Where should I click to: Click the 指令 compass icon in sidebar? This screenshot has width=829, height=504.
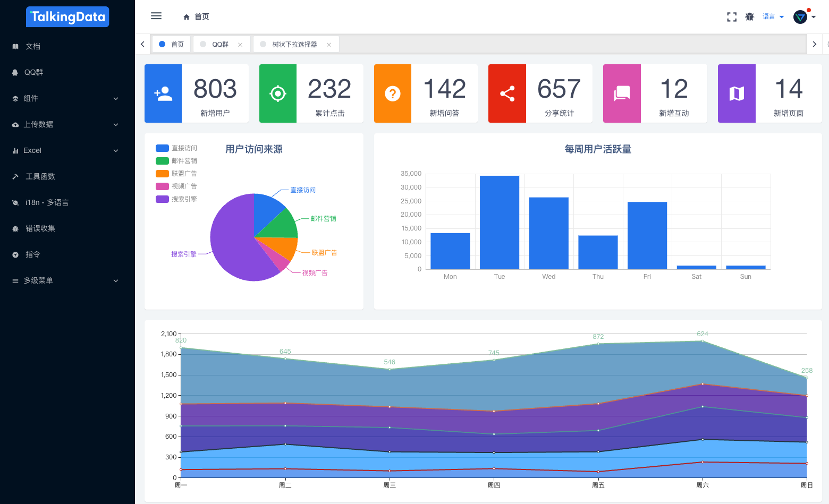15,255
